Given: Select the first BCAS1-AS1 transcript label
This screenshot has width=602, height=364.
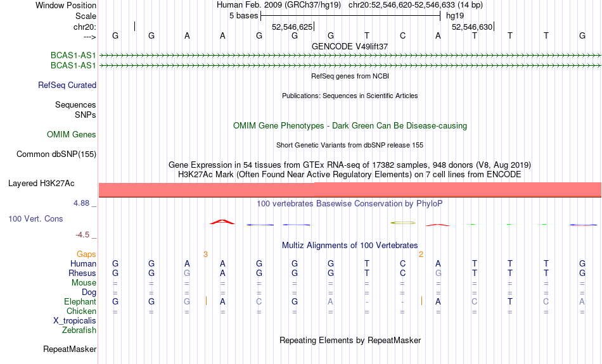Looking at the screenshot, I should point(73,56).
